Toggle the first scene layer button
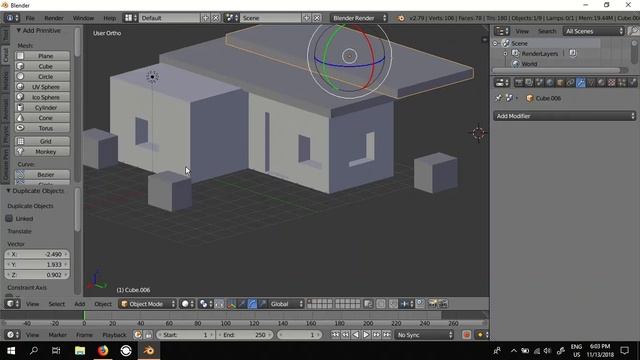The height and width of the screenshot is (360, 640). 310,302
